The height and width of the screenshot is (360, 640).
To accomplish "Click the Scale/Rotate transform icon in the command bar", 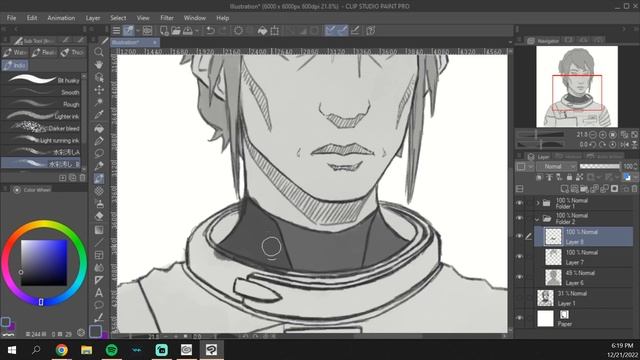I will coord(275,31).
